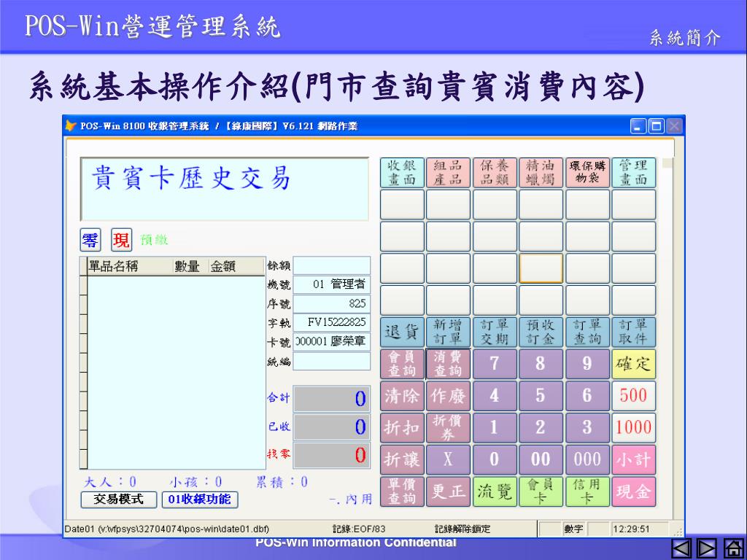The image size is (747, 560).
Task: Click the 數量 column header
Action: pos(190,267)
